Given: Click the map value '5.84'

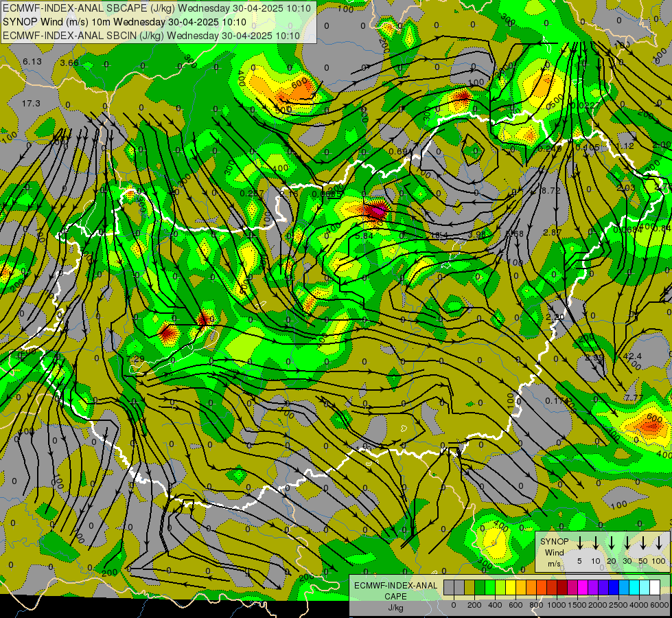Looking at the screenshot, I should (x=364, y=236).
